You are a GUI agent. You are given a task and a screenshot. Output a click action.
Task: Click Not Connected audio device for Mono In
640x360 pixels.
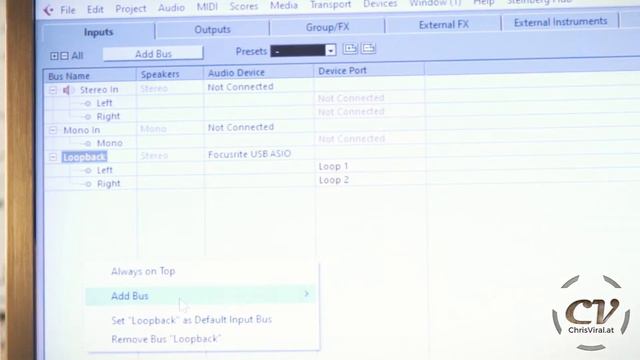(241, 127)
